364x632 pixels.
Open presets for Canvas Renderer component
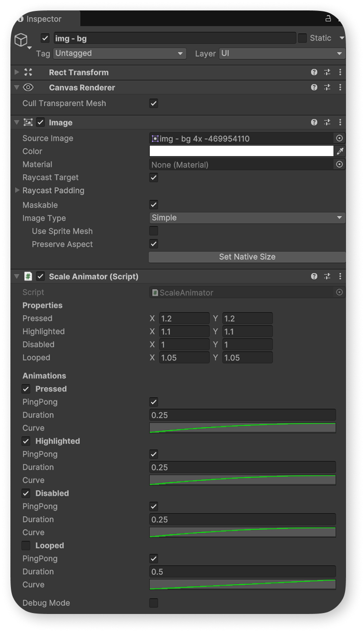coord(327,88)
